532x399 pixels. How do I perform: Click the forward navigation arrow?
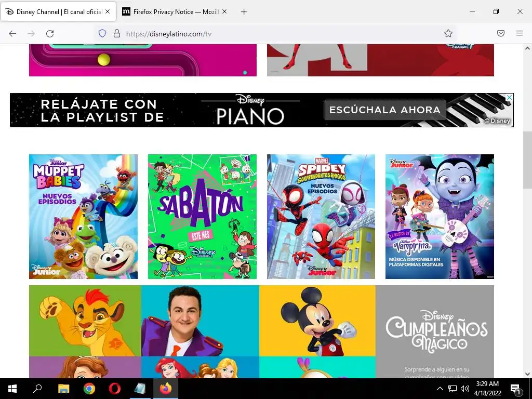(x=31, y=33)
